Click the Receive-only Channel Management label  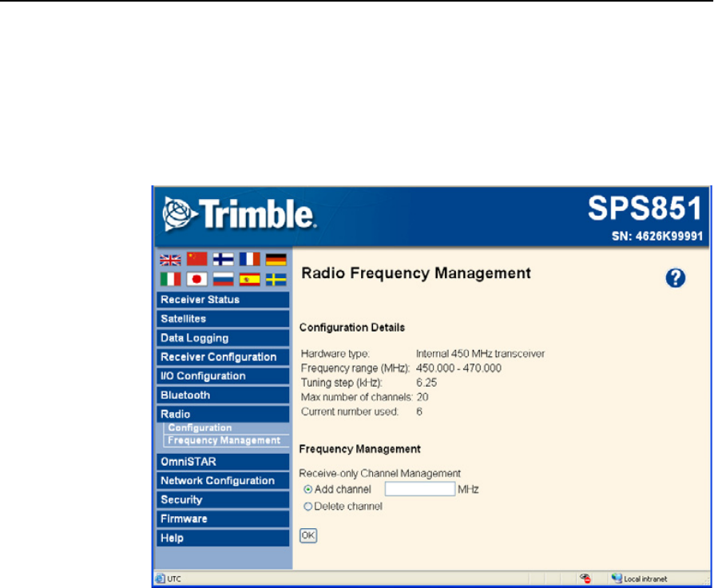click(380, 474)
